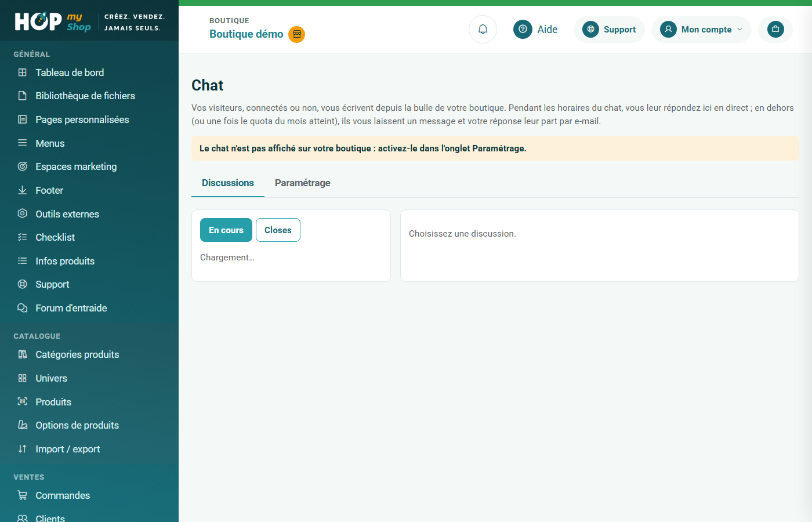The height and width of the screenshot is (522, 812).
Task: Click the question mark Aide icon
Action: [x=523, y=29]
